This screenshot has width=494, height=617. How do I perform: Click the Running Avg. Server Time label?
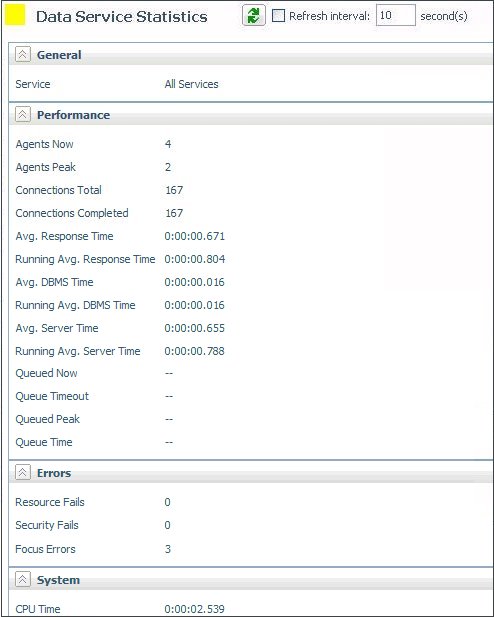pyautogui.click(x=78, y=351)
